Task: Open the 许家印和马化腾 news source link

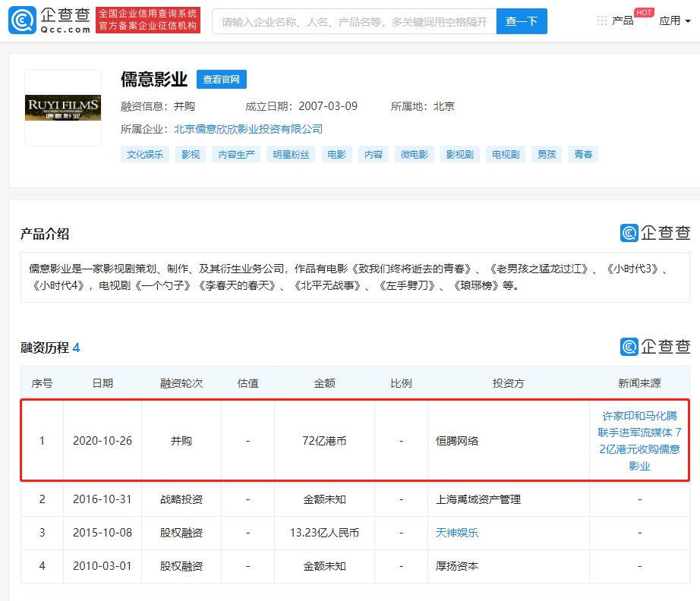Action: click(x=639, y=441)
